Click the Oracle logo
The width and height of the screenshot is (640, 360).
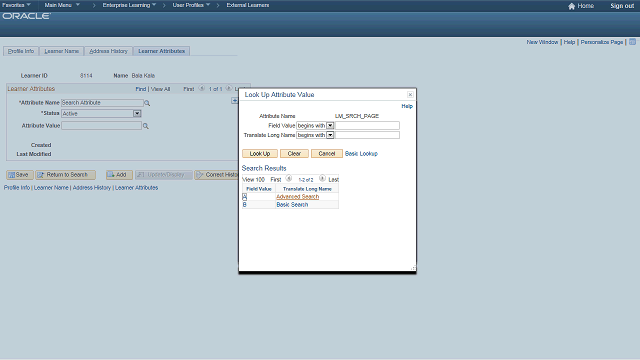(27, 16)
